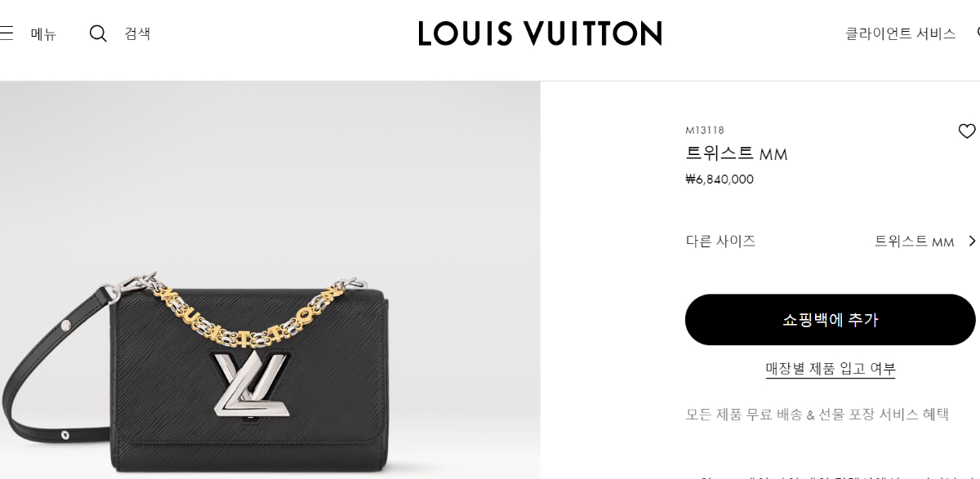Select the 검색 search label

[137, 33]
